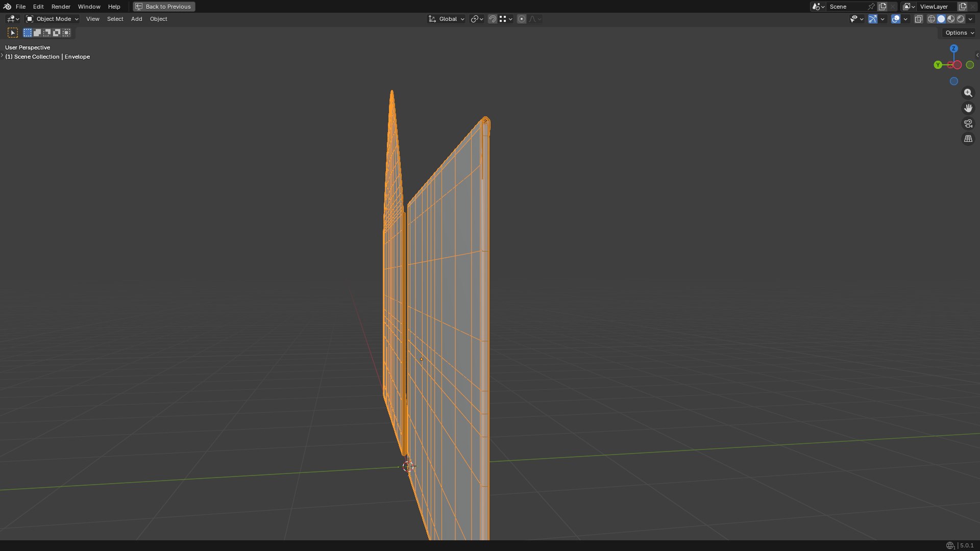Click the new scene duplicate icon

(883, 7)
